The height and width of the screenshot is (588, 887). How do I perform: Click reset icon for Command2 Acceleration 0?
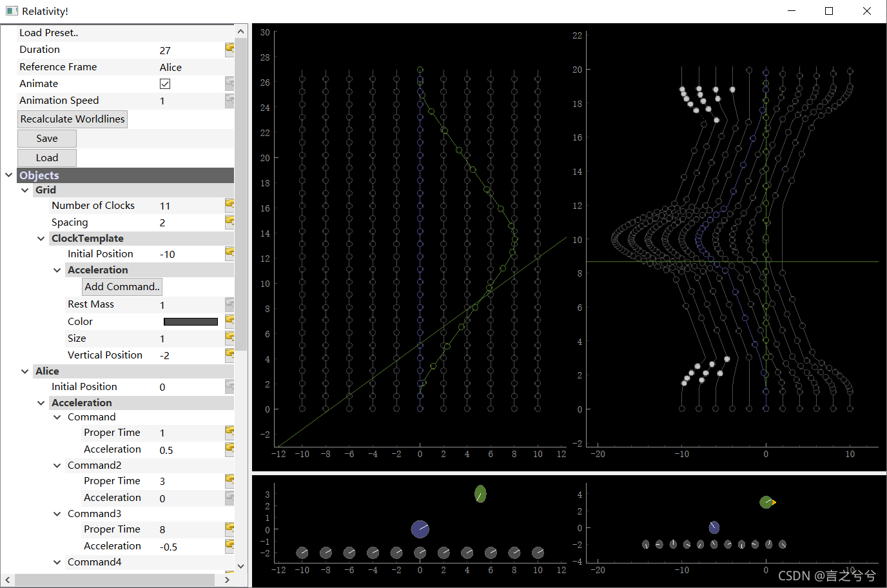(229, 497)
